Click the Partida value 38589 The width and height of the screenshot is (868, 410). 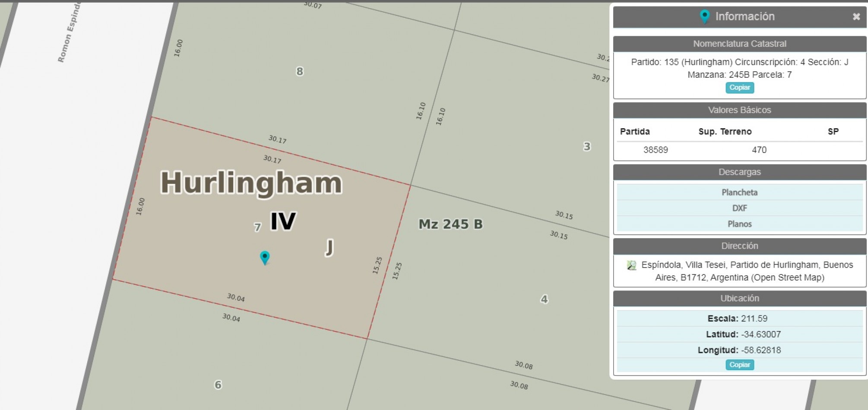coord(656,150)
